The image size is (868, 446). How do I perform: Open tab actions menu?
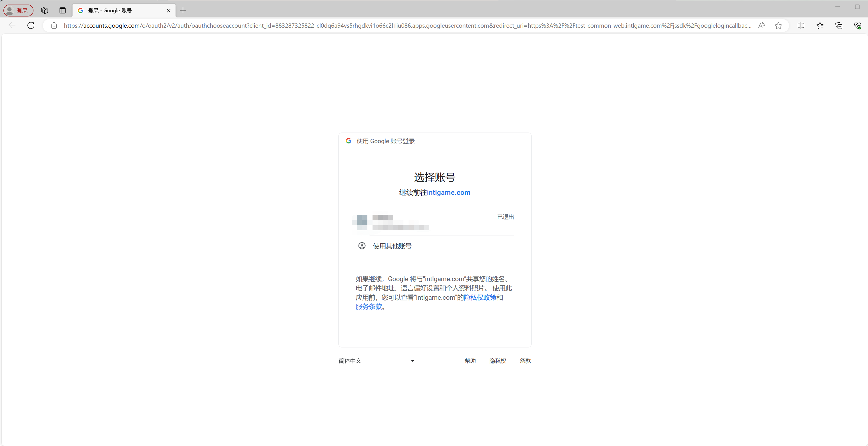[62, 11]
